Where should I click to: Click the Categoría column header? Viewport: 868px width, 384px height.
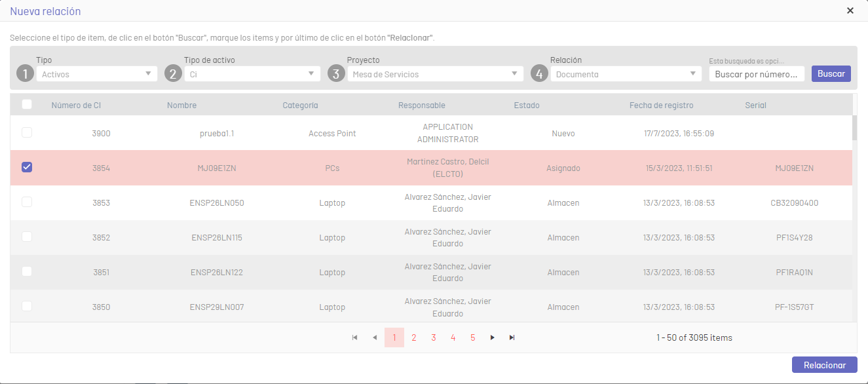(x=300, y=105)
